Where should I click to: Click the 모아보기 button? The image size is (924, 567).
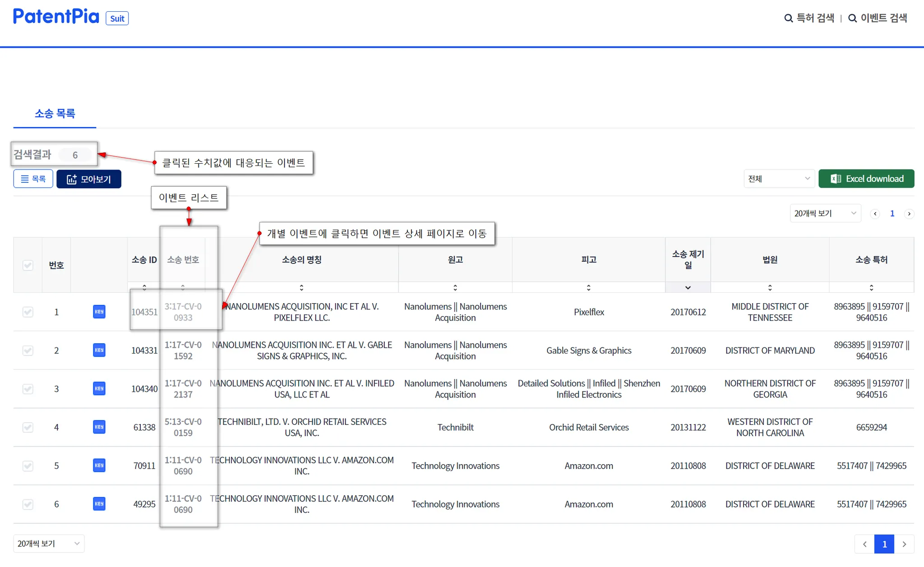[89, 179]
